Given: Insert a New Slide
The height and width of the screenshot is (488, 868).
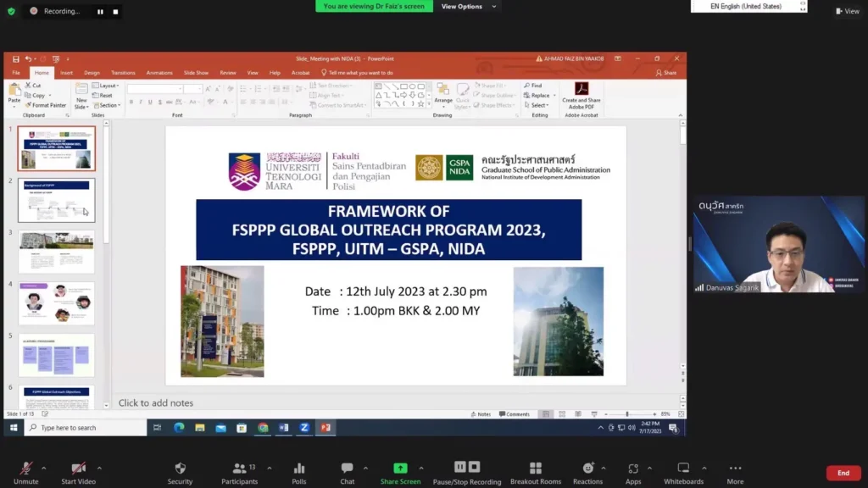Looking at the screenshot, I should (81, 95).
